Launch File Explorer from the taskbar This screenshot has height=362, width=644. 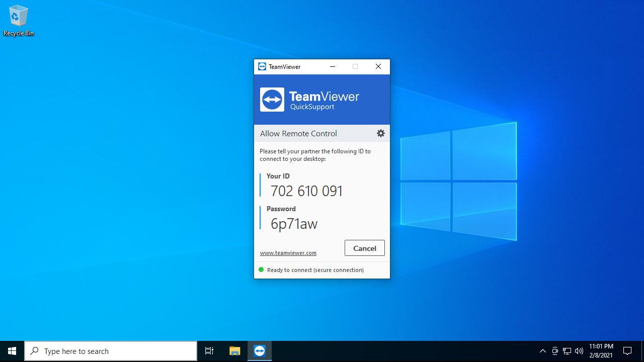[234, 351]
